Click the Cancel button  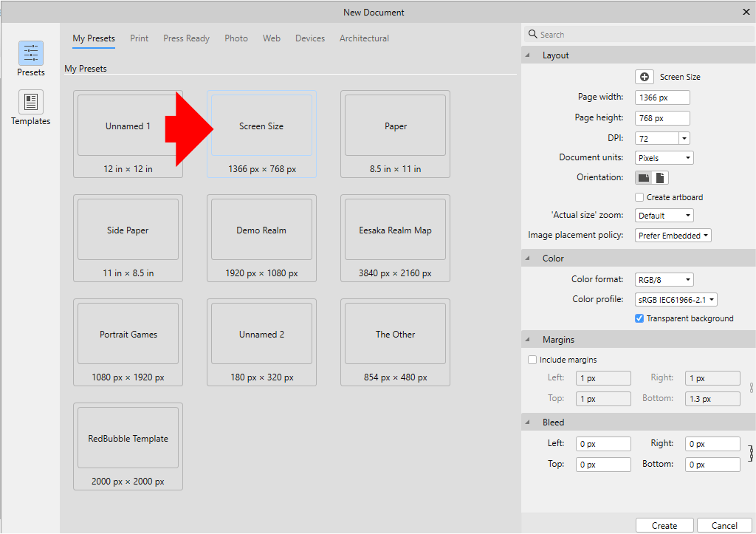coord(724,525)
